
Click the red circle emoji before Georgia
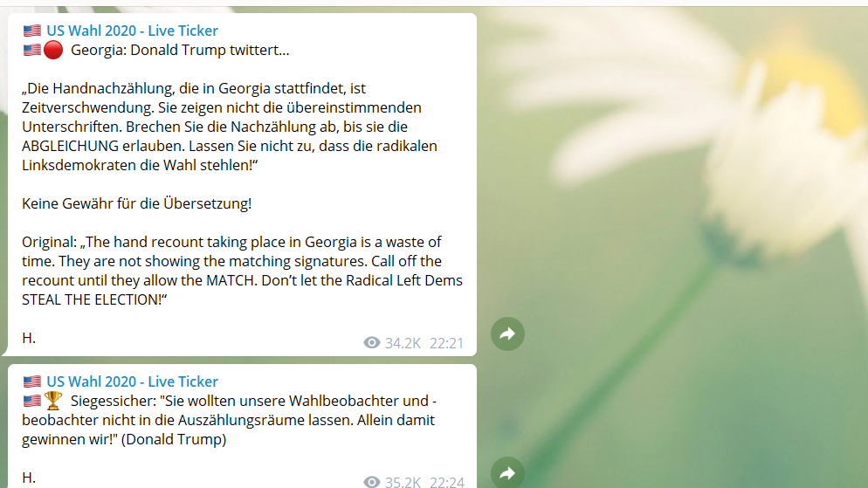click(x=53, y=50)
